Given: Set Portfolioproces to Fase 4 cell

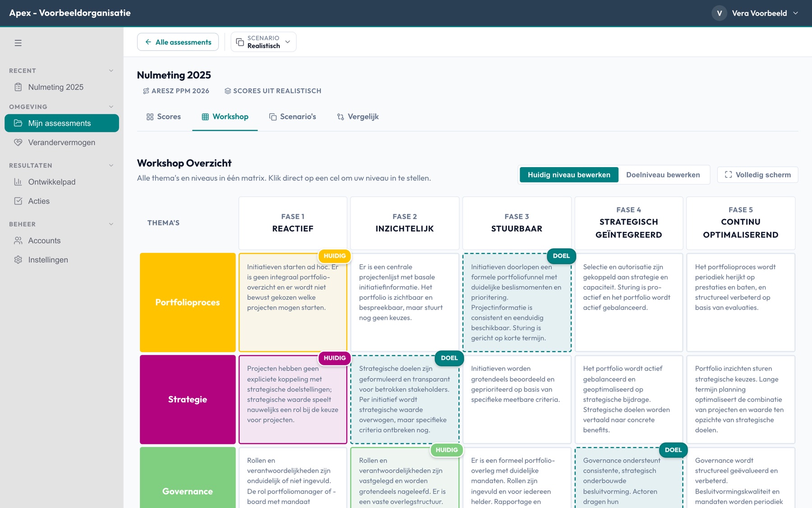Looking at the screenshot, I should point(628,303).
